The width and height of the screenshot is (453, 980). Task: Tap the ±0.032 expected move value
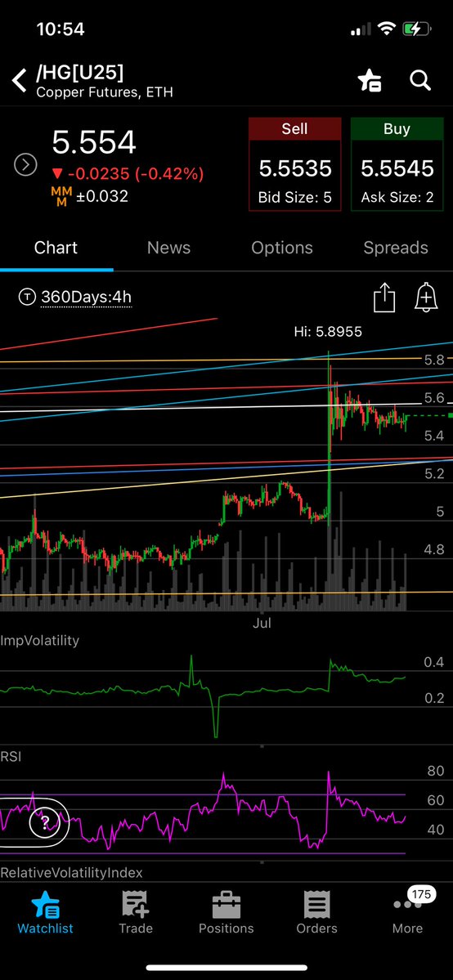[x=102, y=196]
